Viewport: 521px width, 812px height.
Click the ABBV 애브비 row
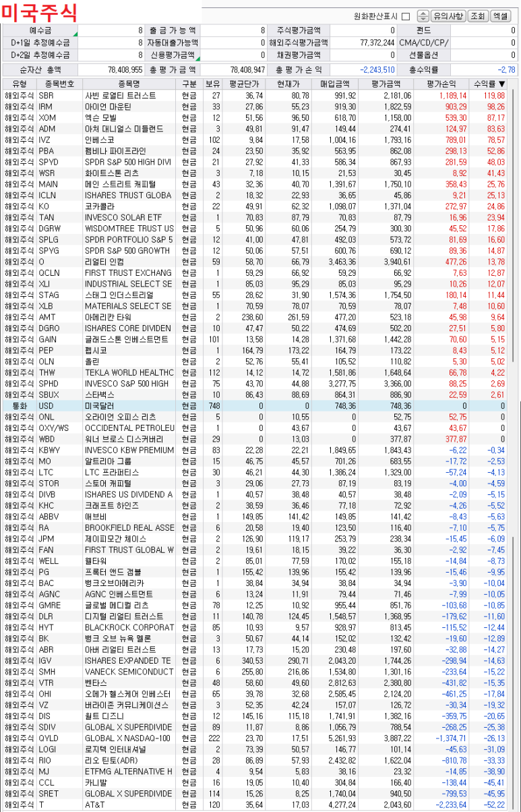pyautogui.click(x=255, y=517)
